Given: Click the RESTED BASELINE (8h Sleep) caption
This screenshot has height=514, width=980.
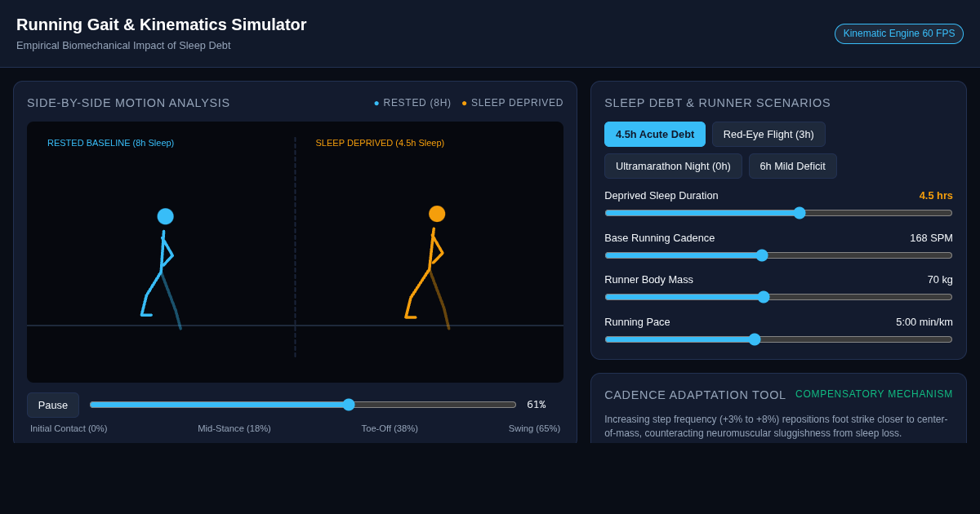Looking at the screenshot, I should [x=110, y=143].
